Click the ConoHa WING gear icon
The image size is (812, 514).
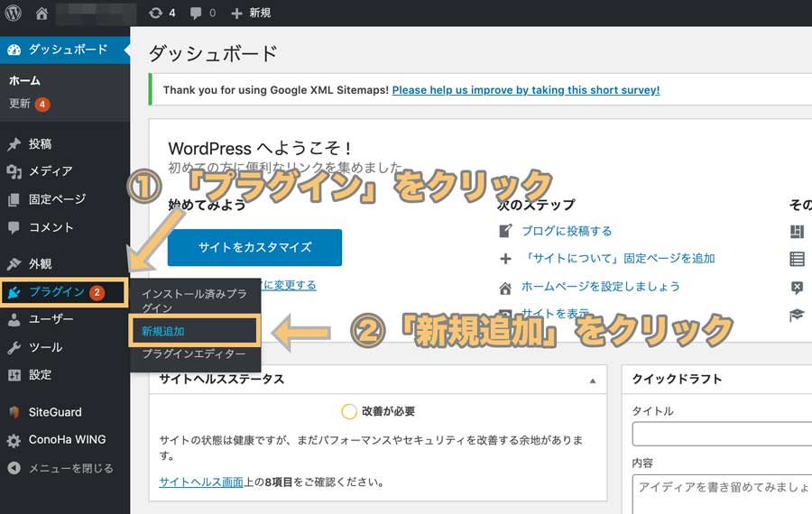pos(14,440)
